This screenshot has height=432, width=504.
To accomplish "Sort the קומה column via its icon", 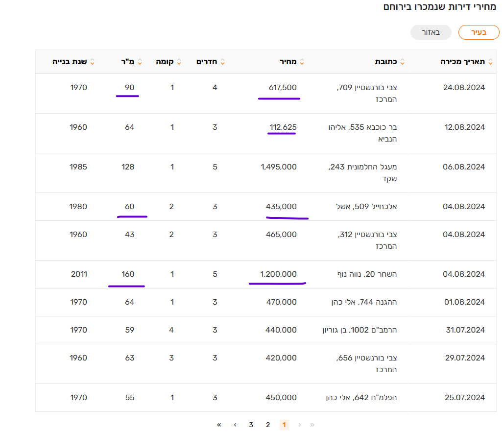I will pos(179,62).
